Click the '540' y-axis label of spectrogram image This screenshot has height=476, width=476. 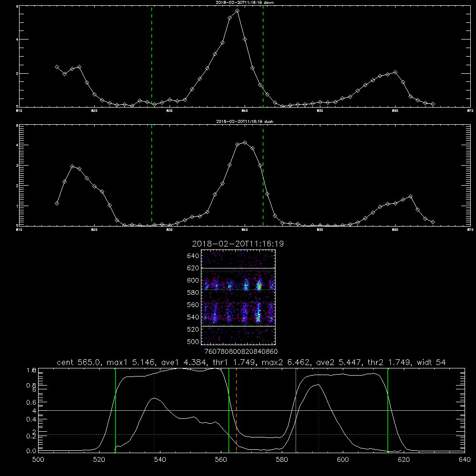click(x=193, y=317)
